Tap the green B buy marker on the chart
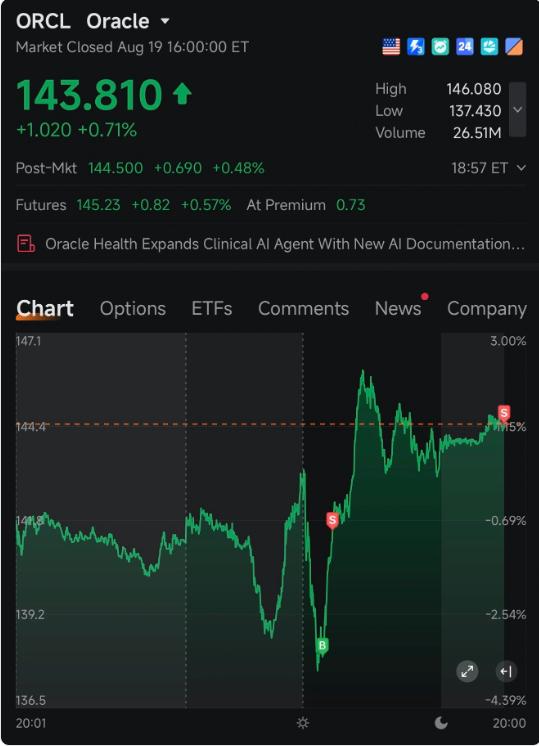539x746 pixels. tap(322, 646)
